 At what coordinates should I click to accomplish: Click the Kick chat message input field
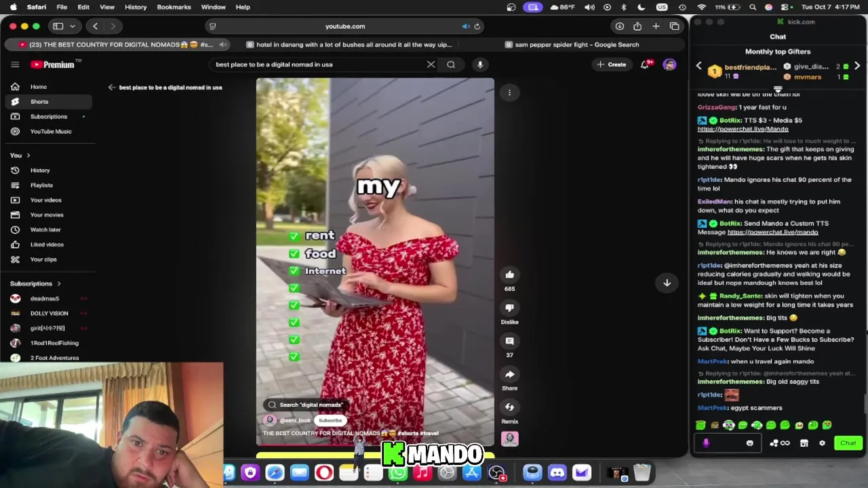[726, 443]
